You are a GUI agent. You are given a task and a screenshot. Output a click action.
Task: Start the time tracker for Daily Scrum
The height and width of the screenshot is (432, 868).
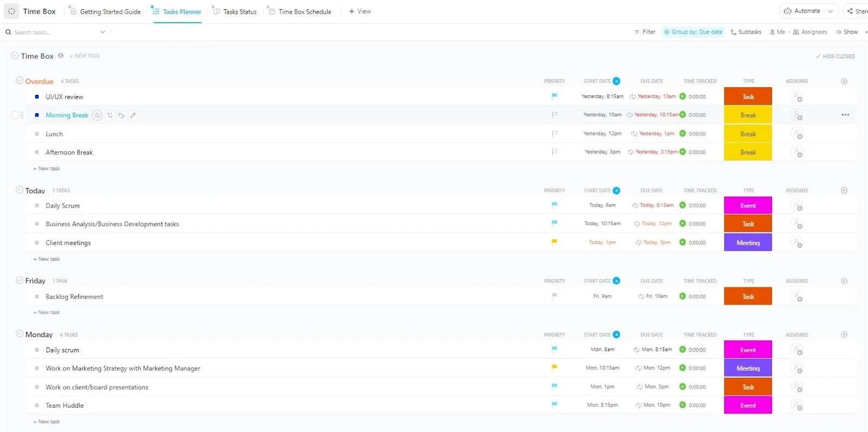click(682, 205)
